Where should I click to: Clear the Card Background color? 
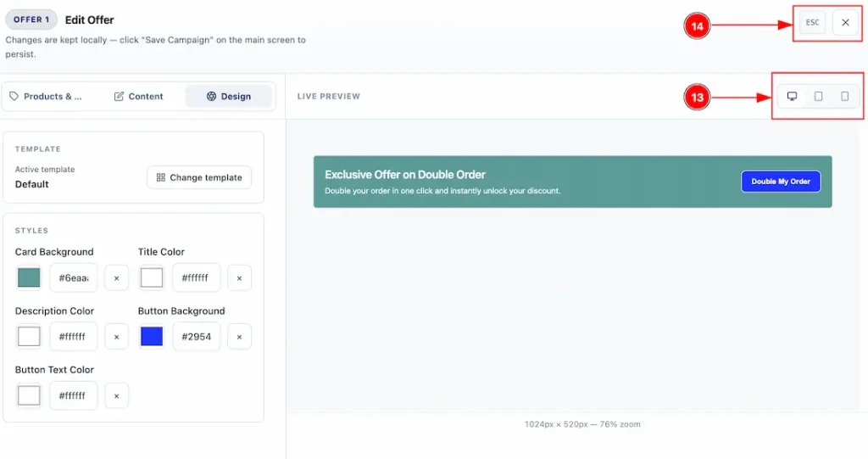(x=116, y=277)
